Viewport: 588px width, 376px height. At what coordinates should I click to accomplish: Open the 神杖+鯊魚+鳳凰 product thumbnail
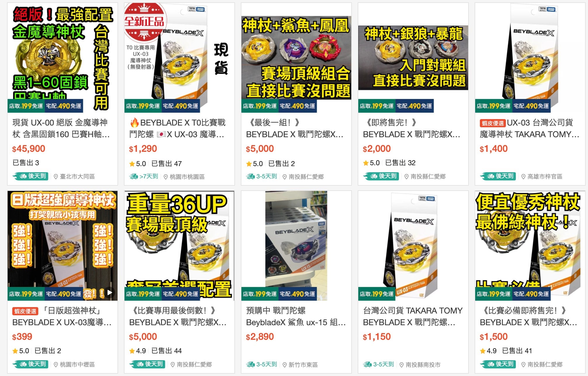296,58
